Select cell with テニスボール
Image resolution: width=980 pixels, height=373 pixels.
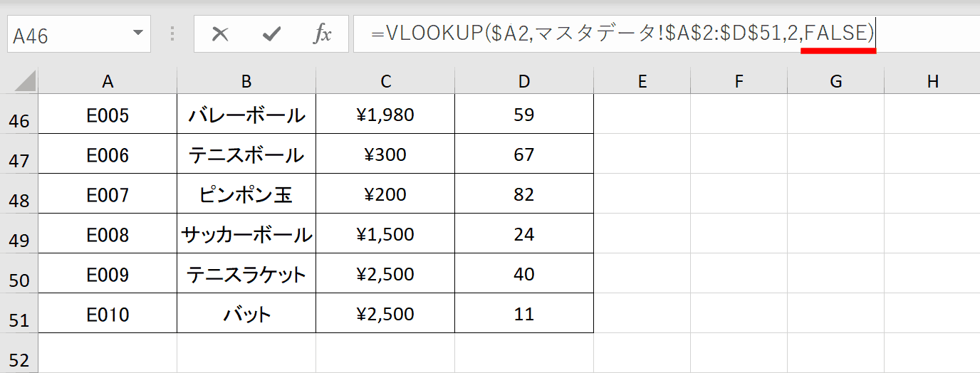[246, 154]
